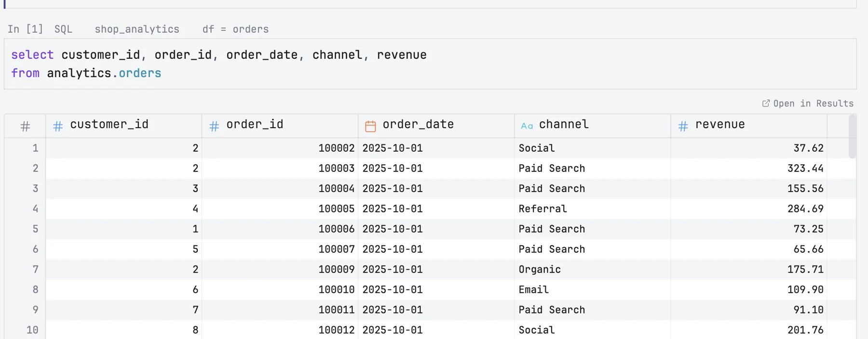
Task: Select revenue cell 201.76
Action: pos(748,330)
